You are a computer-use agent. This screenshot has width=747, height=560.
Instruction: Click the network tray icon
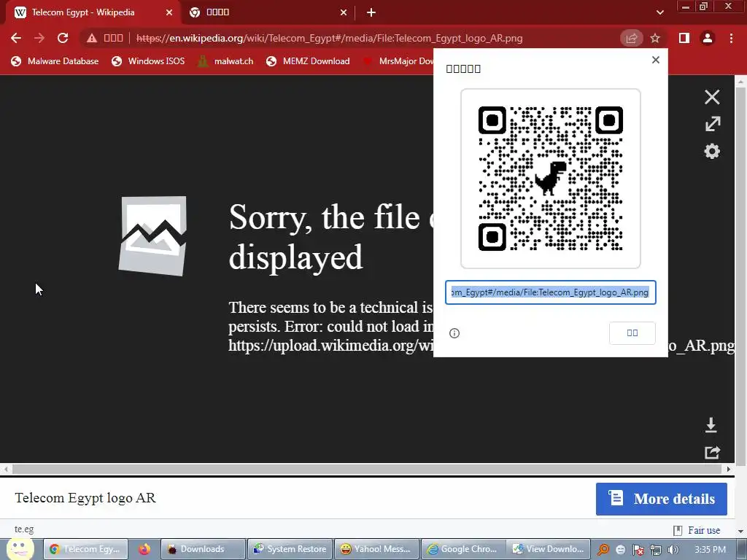click(656, 550)
